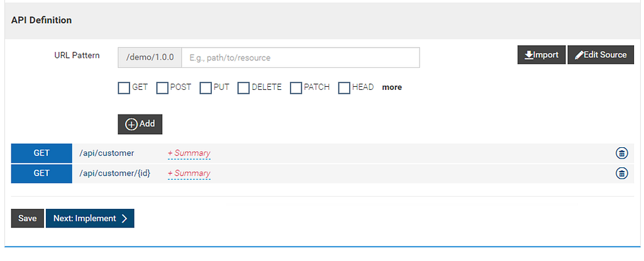
Task: Delete the /api/customer GET resource
Action: (x=622, y=153)
